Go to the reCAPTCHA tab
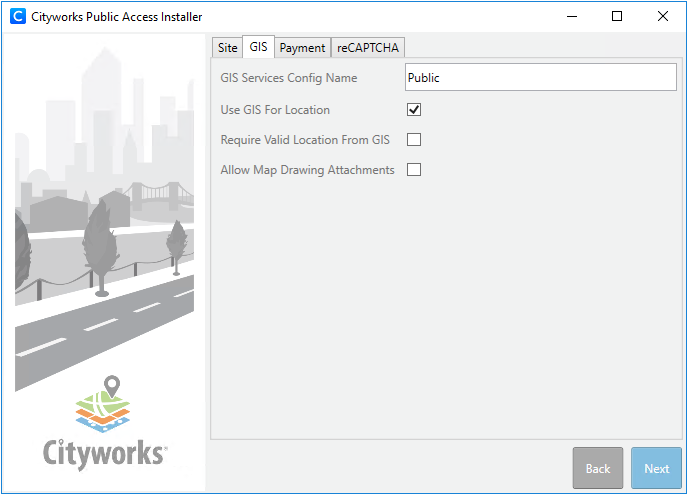Viewport: 688px width, 495px height. [367, 48]
